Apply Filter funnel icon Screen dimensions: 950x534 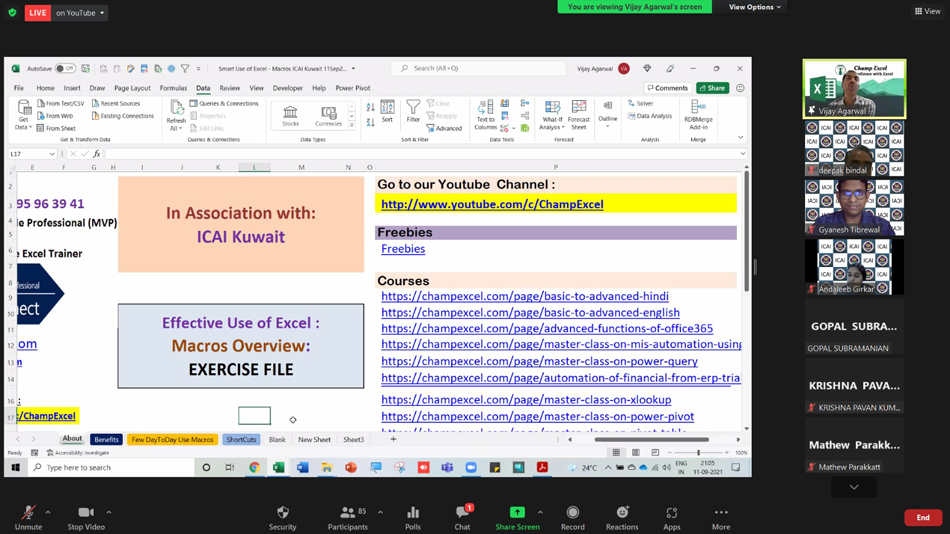[x=413, y=112]
